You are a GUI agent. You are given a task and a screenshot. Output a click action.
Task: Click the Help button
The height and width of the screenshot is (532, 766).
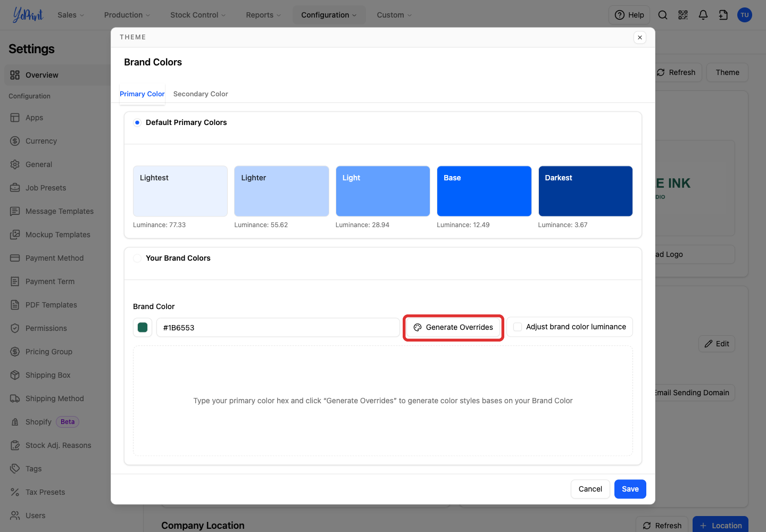[629, 15]
